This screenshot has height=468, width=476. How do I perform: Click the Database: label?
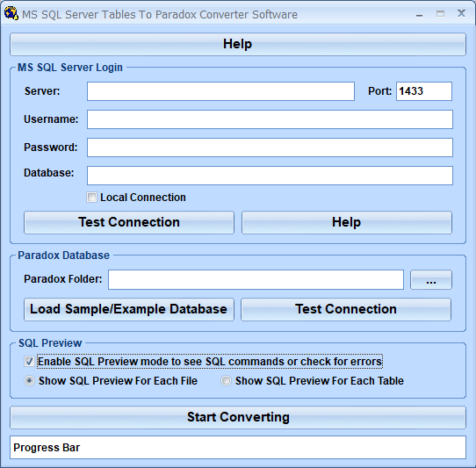pos(49,173)
